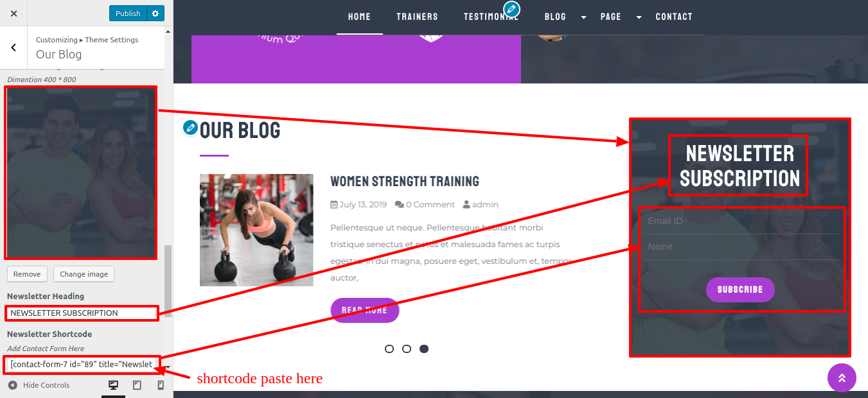Click the Change image button

84,274
